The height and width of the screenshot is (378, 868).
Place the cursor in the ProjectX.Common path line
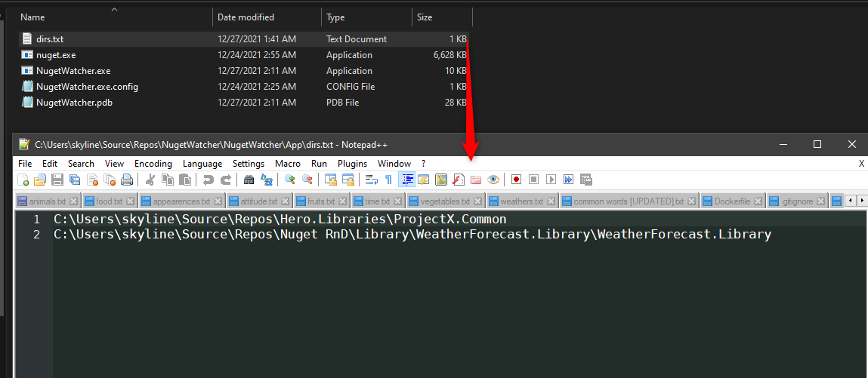click(x=280, y=220)
